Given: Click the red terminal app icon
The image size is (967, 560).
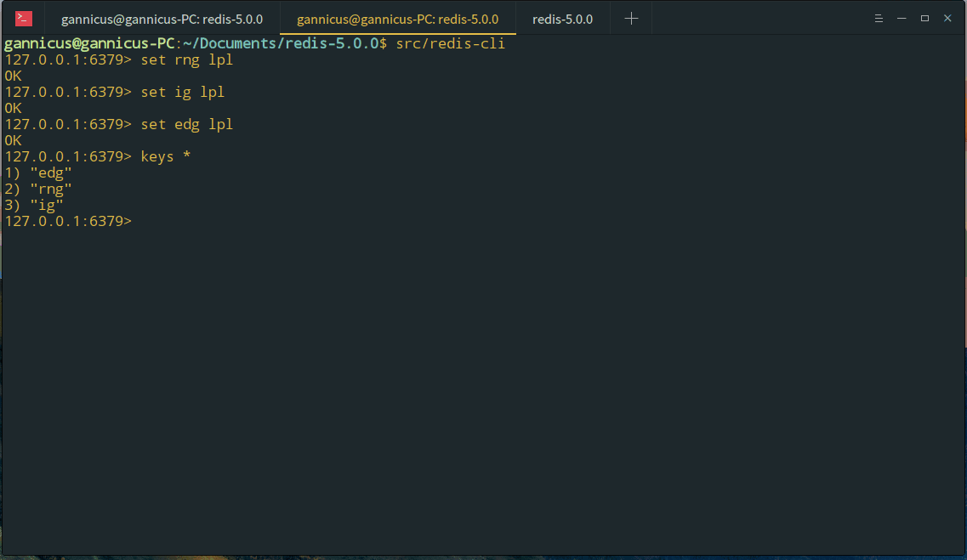Looking at the screenshot, I should pos(24,19).
